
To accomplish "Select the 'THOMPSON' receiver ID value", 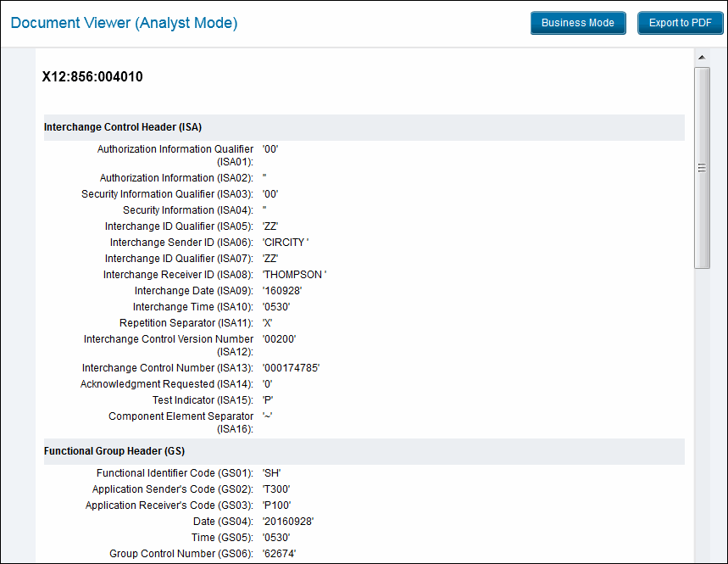I will [294, 275].
